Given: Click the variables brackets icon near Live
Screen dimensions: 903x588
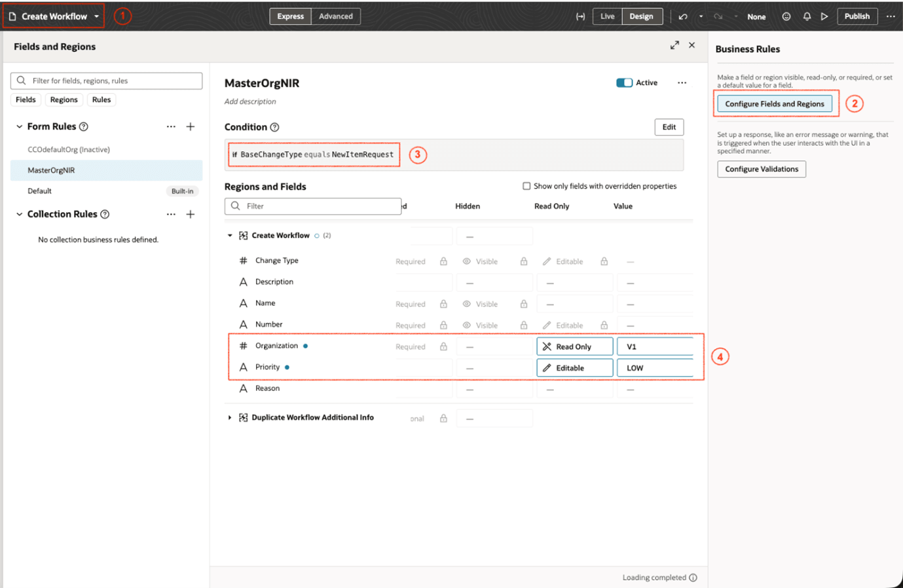Looking at the screenshot, I should point(580,16).
